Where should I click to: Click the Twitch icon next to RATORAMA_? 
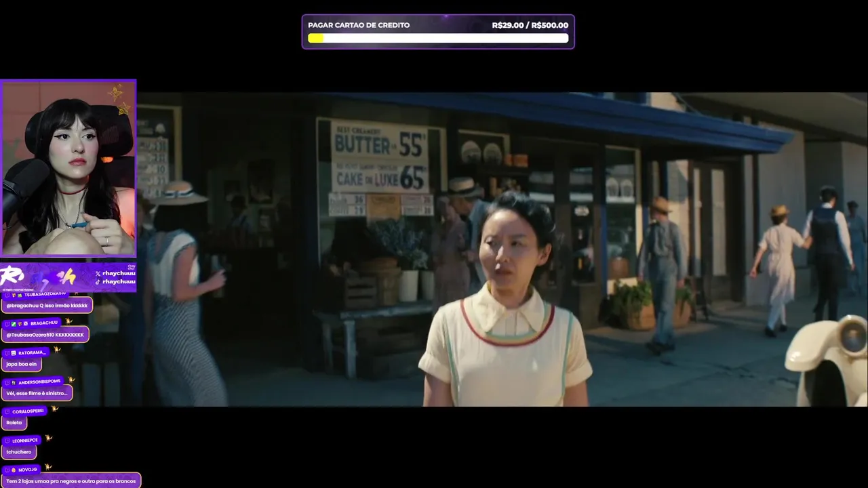point(7,353)
